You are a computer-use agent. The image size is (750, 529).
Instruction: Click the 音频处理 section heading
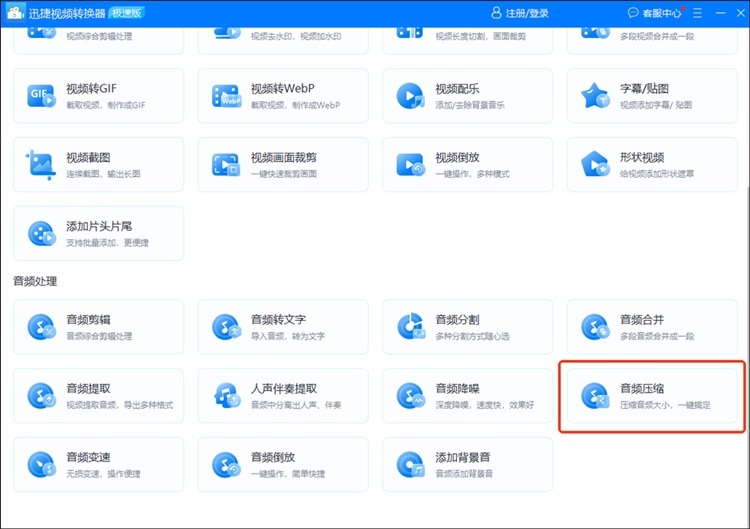click(35, 281)
